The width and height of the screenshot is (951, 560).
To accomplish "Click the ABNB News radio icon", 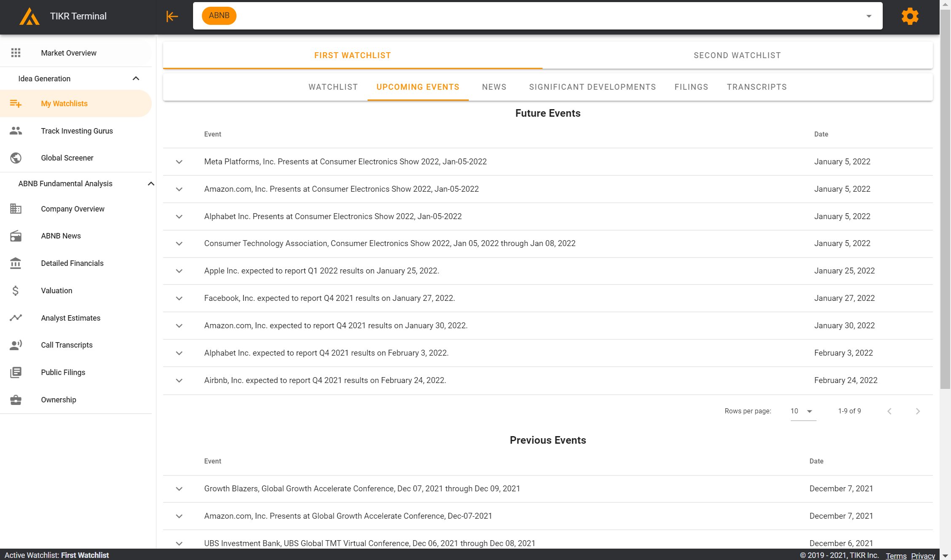I will point(16,236).
